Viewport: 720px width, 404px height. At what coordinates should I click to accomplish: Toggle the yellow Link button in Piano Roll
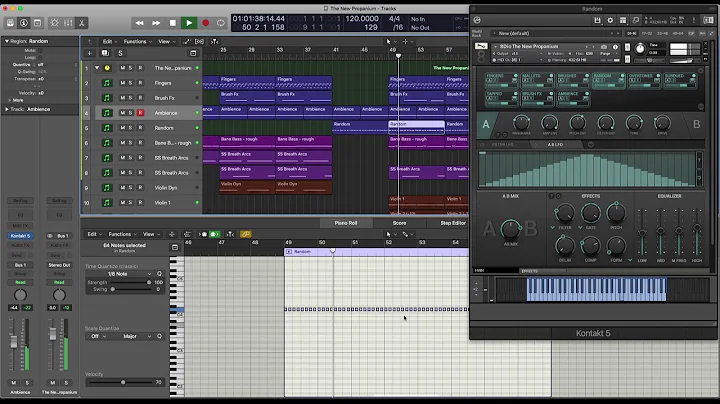(x=246, y=234)
